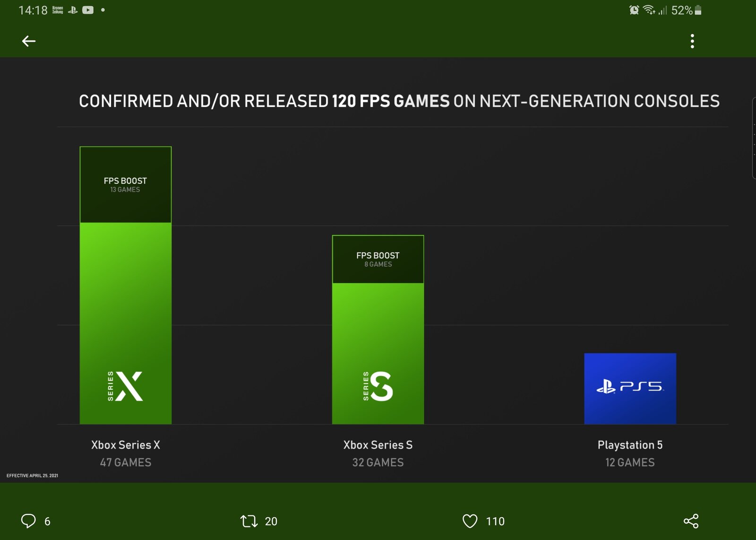This screenshot has height=540, width=756.
Task: Tap the Series S logo in bar
Action: coord(378,386)
